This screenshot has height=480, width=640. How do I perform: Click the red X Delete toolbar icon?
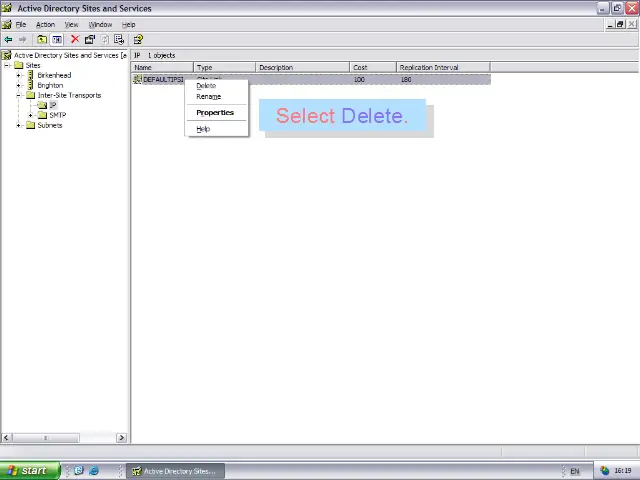(75, 39)
